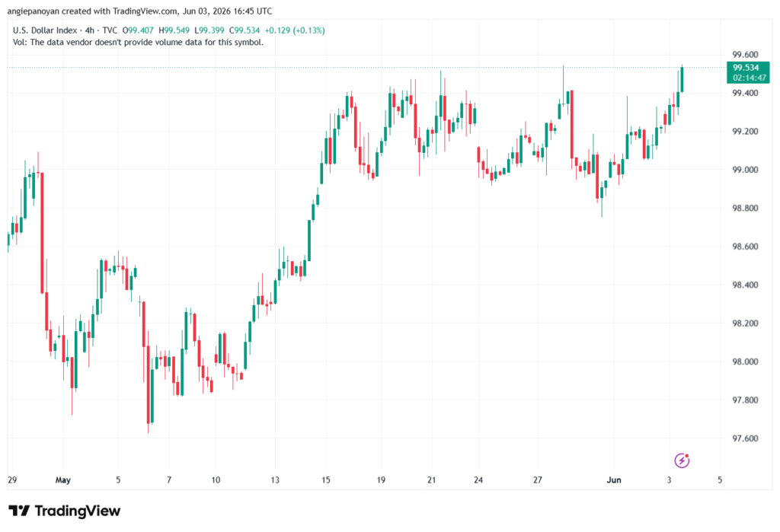
Task: Click the volume data vendor notice
Action: point(139,43)
